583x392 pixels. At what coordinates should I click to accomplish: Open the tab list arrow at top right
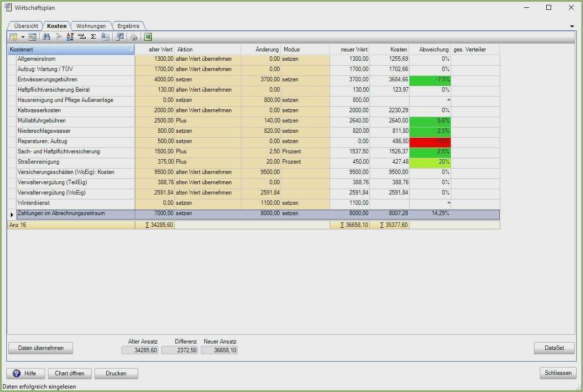click(572, 26)
